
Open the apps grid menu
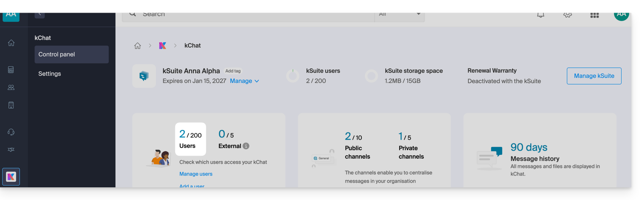[x=594, y=15]
